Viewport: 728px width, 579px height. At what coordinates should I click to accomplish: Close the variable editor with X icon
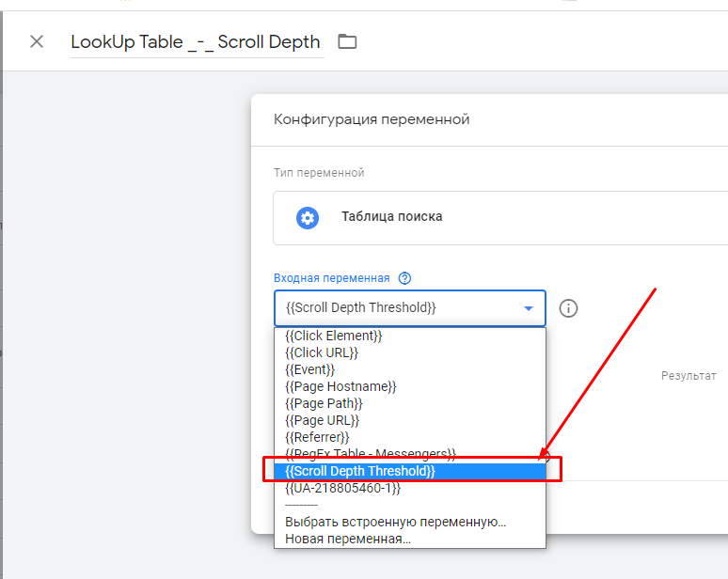[37, 41]
